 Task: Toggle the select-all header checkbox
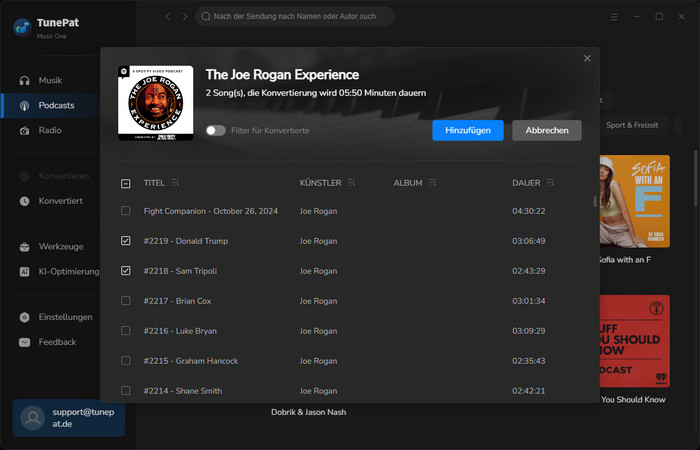tap(126, 183)
